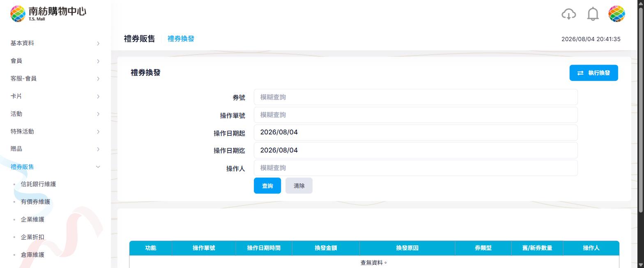Click the 南紡購物中心 T.S. Mall logo

click(48, 14)
